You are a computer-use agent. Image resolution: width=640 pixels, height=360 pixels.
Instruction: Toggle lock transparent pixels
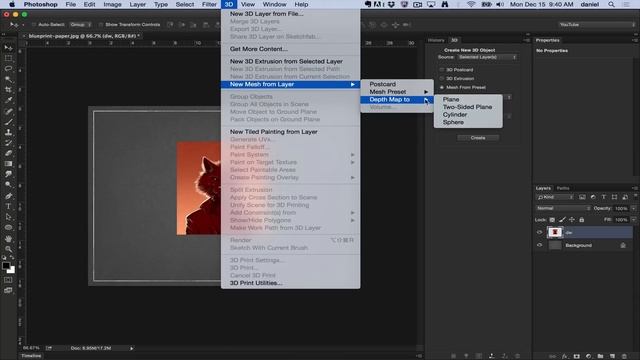[x=552, y=220]
